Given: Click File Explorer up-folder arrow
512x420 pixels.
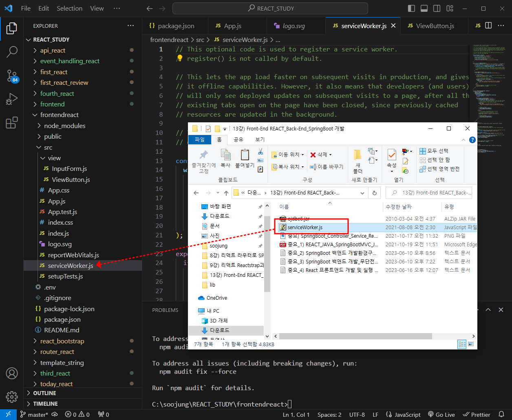Looking at the screenshot, I should (x=226, y=193).
